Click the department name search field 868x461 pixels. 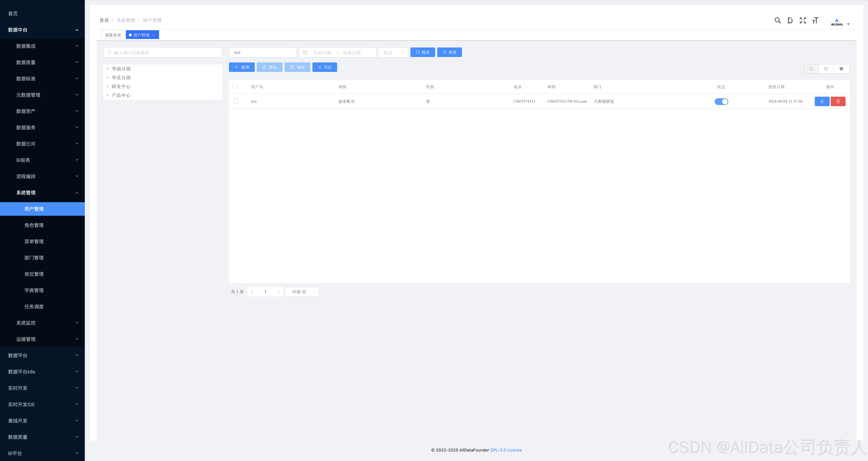(163, 53)
